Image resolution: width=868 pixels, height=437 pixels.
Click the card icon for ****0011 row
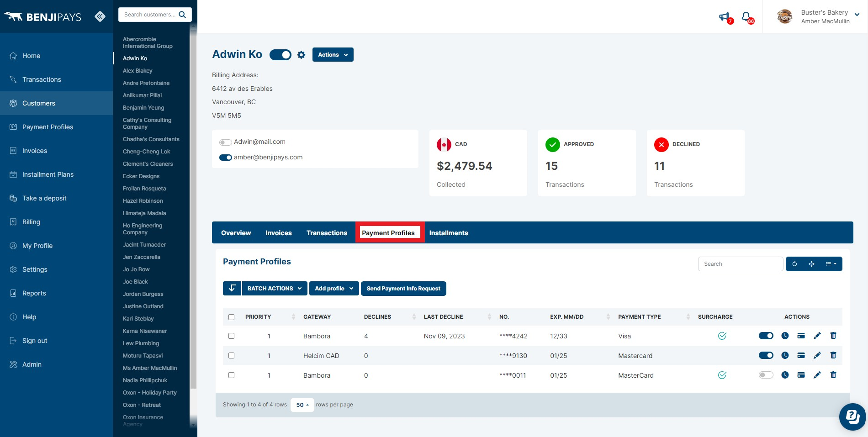801,375
